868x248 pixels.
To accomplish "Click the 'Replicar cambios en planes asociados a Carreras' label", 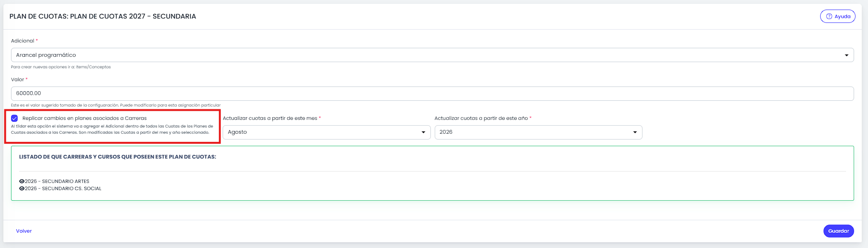I will pos(85,118).
